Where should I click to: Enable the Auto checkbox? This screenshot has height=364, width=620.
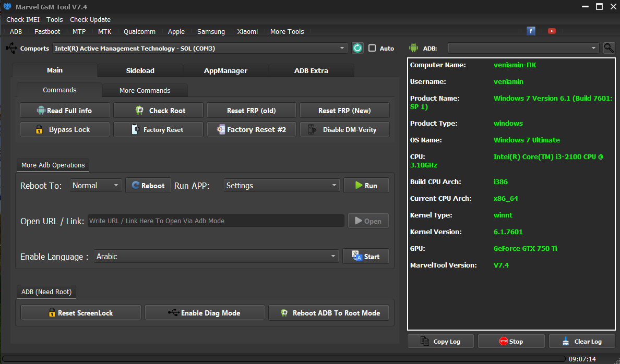coord(372,48)
